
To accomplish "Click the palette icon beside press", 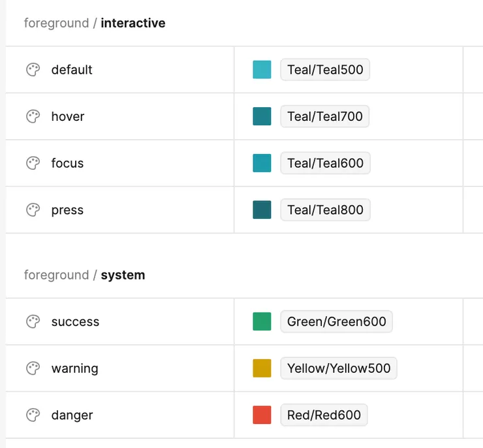I will [x=33, y=210].
